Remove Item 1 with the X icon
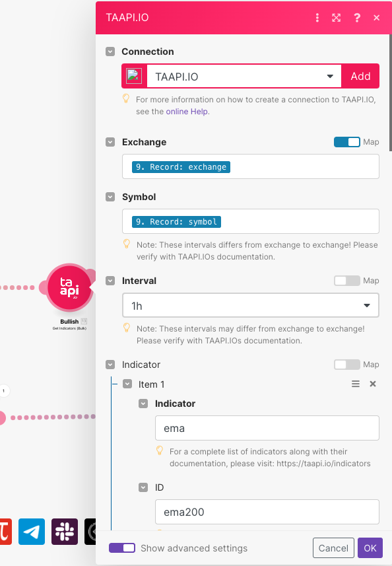 click(373, 384)
